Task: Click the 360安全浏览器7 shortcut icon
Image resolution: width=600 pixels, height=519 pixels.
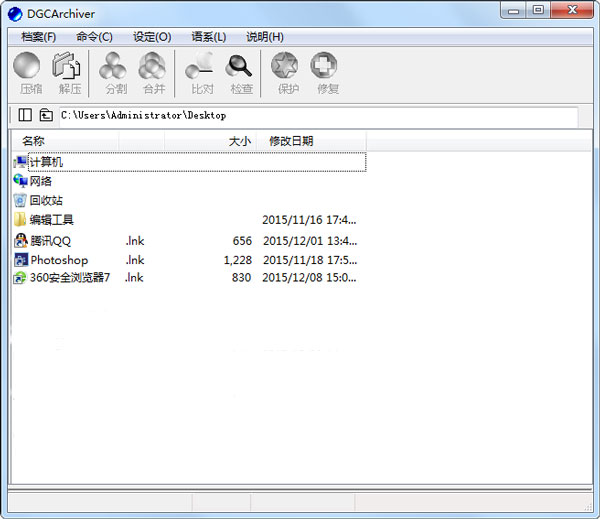Action: click(20, 277)
